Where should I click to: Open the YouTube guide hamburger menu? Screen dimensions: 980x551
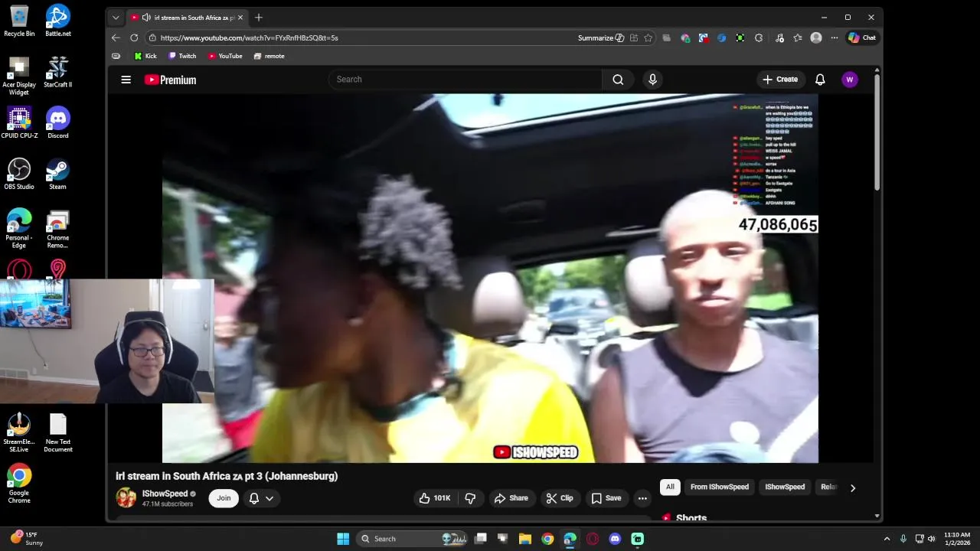(126, 80)
